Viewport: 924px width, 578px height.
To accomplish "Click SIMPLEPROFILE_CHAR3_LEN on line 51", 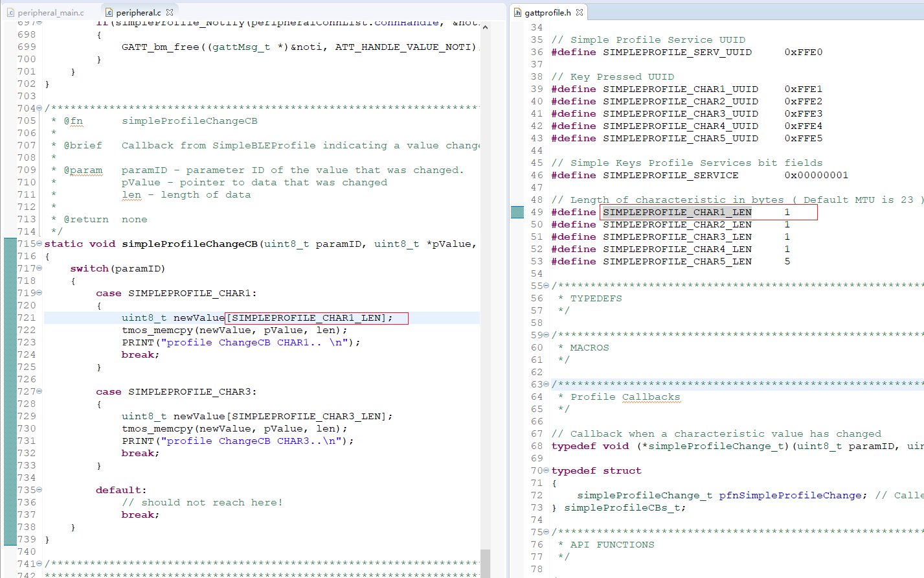I will click(x=677, y=237).
